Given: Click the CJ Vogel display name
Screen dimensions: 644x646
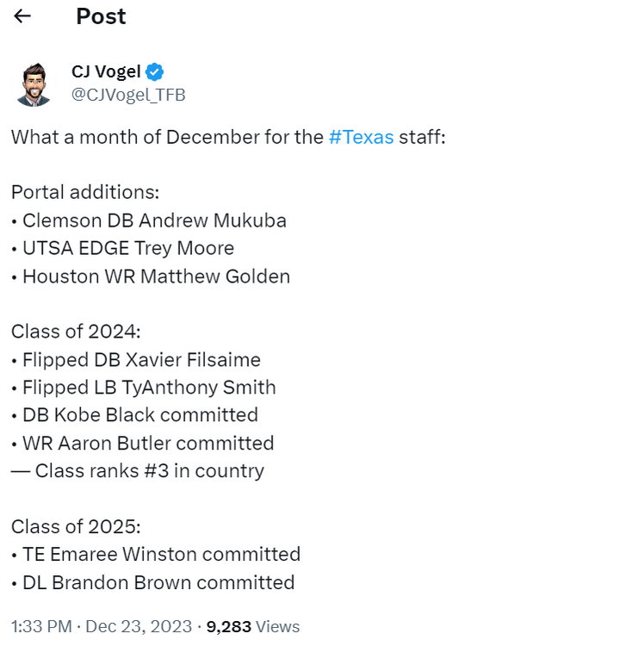Looking at the screenshot, I should pos(106,72).
